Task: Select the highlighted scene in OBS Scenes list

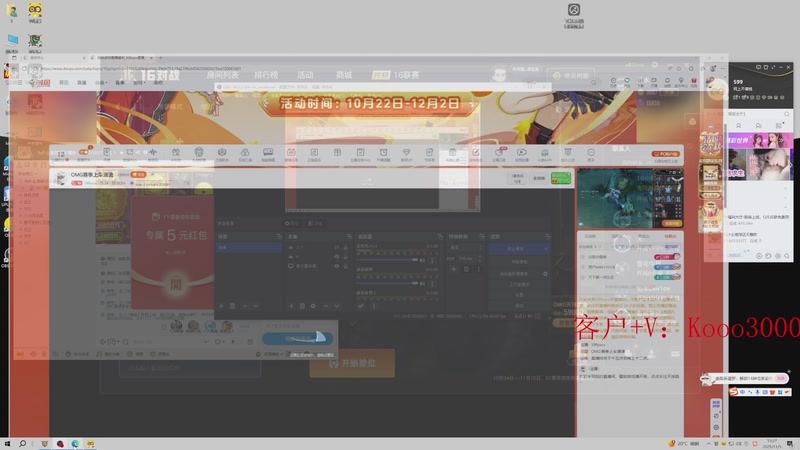Action: pos(249,247)
